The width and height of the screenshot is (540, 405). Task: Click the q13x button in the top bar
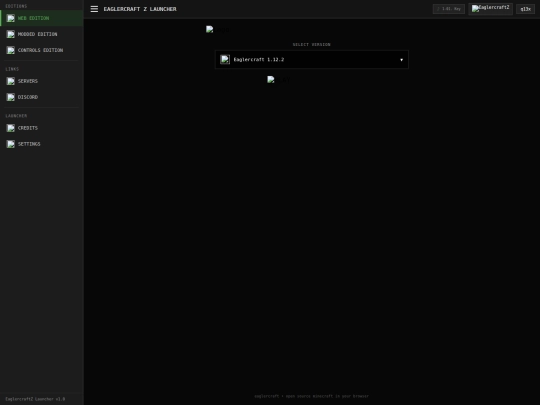coord(526,9)
